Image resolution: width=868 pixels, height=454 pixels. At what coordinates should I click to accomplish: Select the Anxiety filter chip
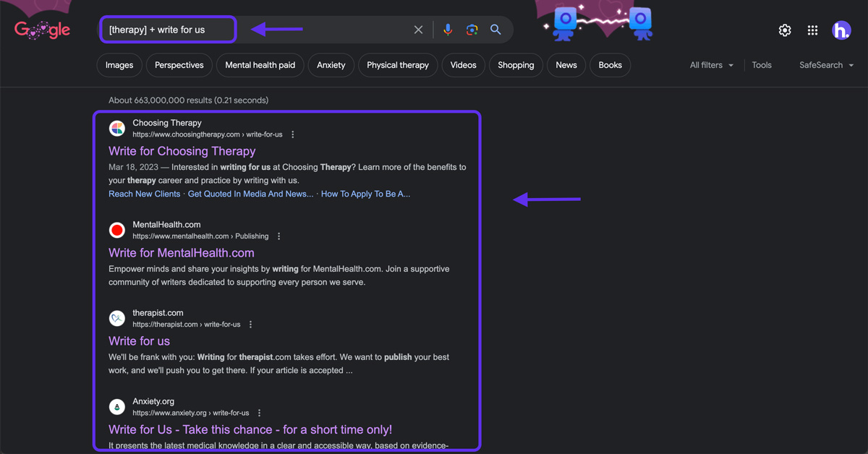click(331, 65)
